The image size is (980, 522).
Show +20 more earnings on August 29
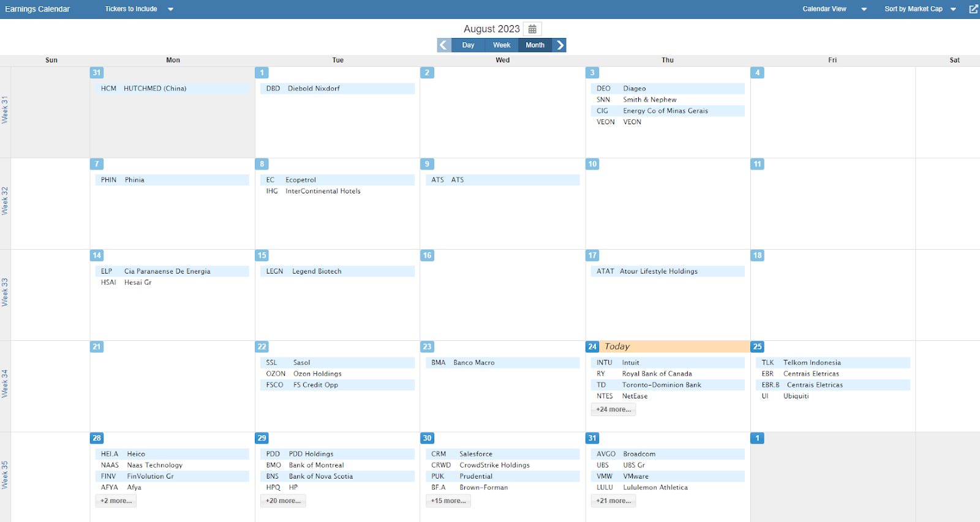point(283,501)
